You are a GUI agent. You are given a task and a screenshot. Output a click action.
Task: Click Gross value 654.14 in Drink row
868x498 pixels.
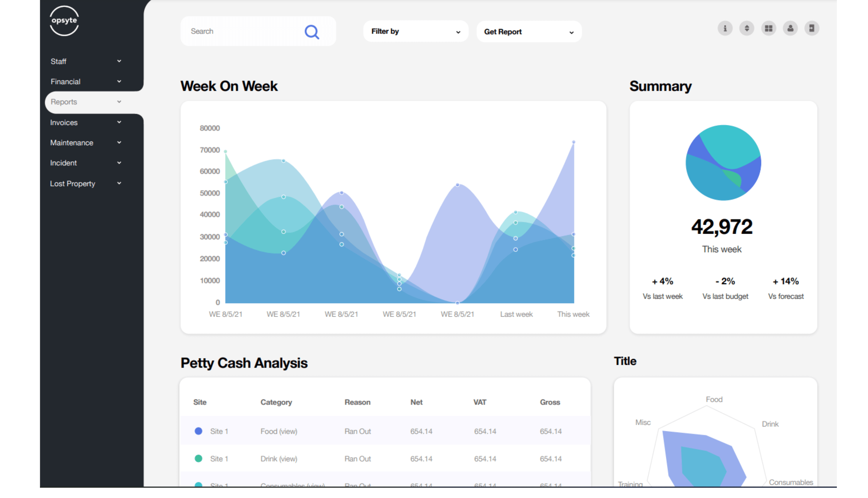tap(550, 459)
